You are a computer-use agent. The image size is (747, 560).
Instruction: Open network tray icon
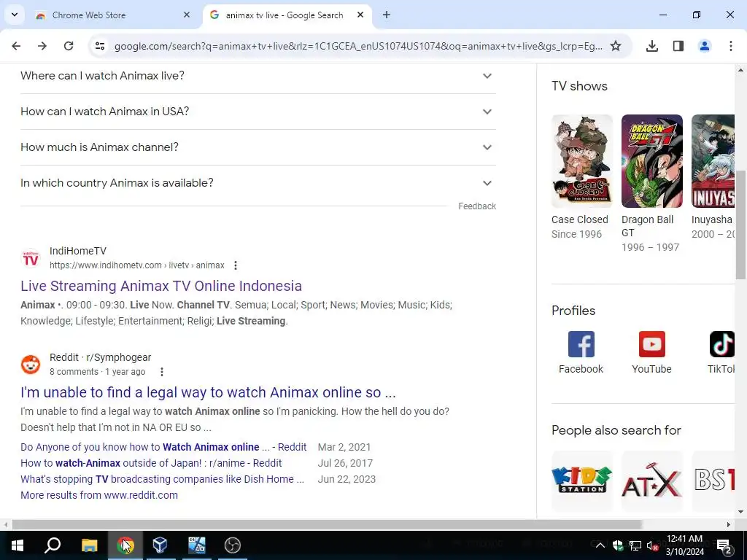[635, 545]
